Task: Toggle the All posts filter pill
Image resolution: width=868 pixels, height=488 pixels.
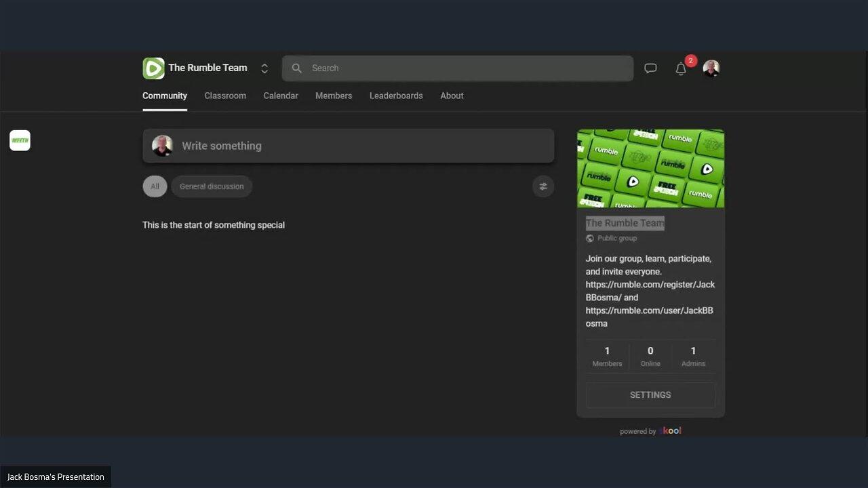Action: pos(155,186)
